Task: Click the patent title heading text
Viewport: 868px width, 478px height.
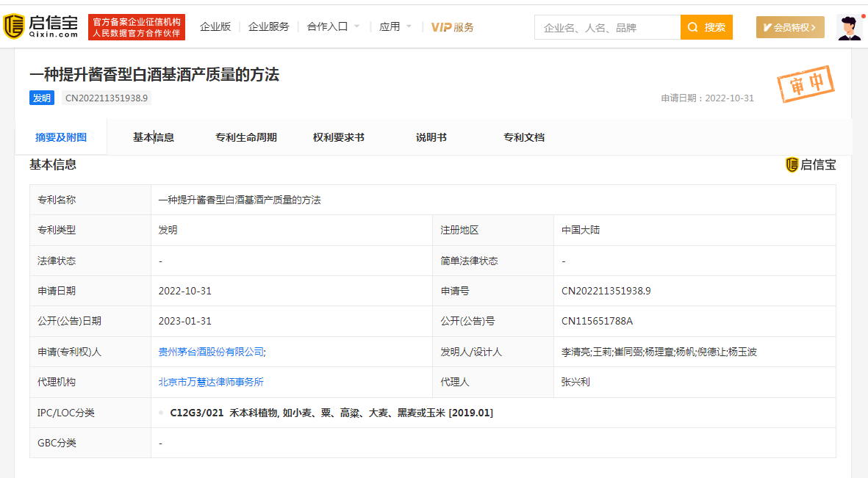Action: 154,75
